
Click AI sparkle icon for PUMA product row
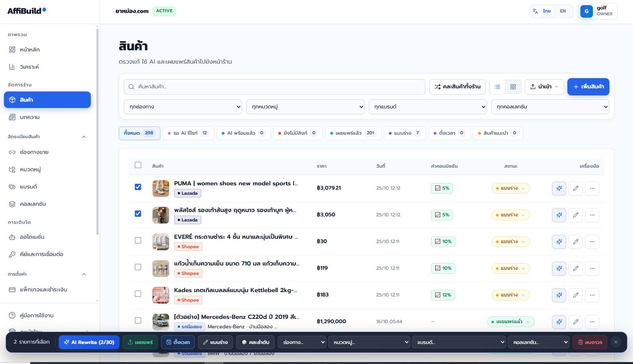tap(559, 188)
